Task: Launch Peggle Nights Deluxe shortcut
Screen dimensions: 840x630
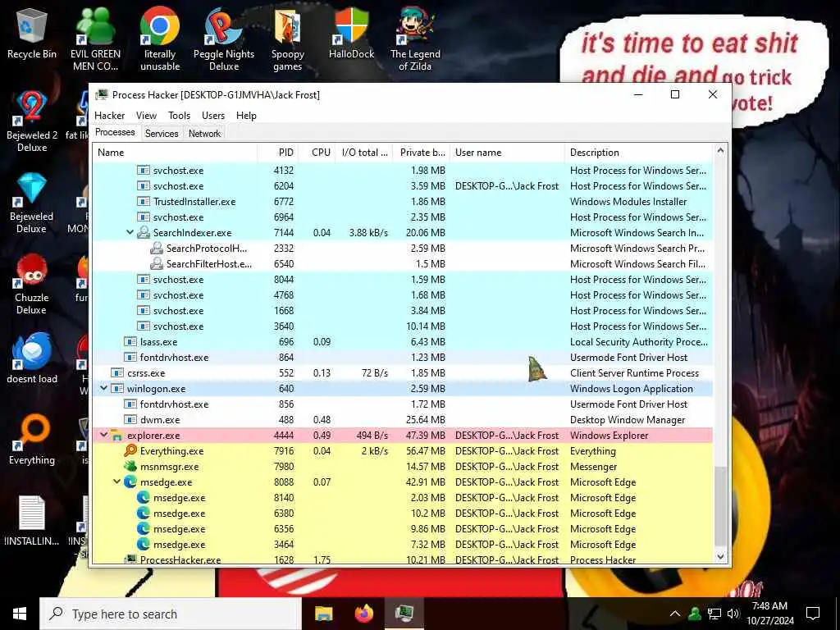Action: 224,39
